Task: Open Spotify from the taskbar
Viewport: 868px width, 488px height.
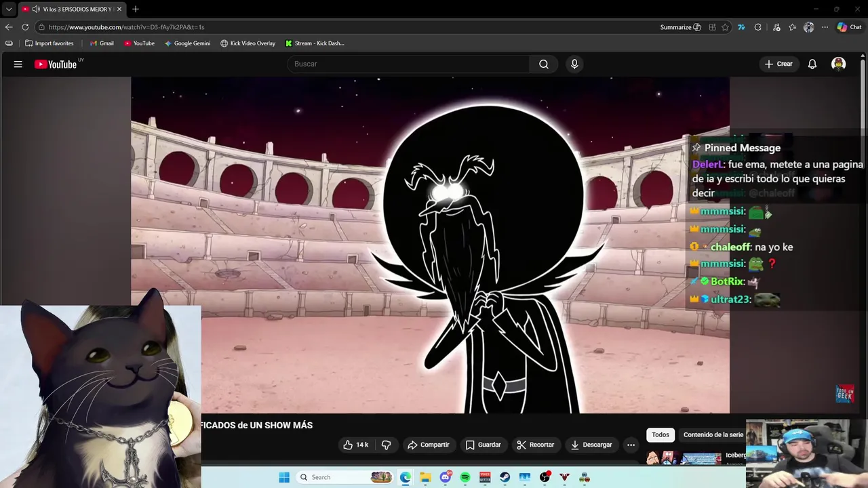Action: (465, 477)
